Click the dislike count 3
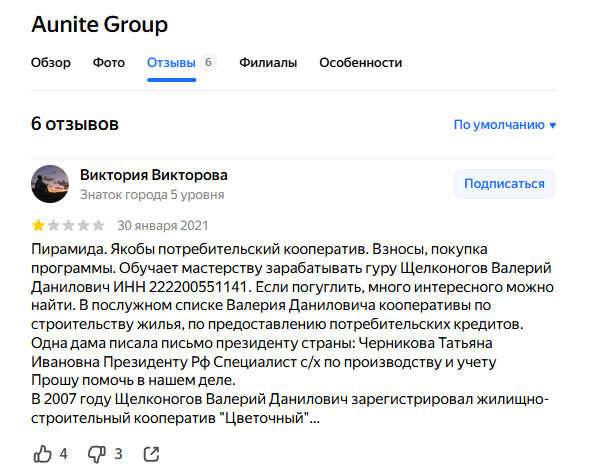 [x=118, y=454]
